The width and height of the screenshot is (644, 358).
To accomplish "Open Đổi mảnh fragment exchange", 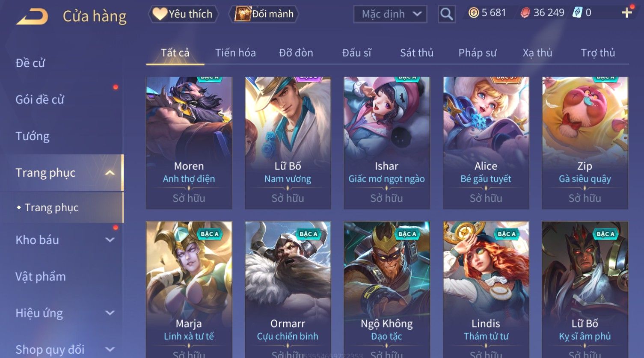I will (x=264, y=14).
